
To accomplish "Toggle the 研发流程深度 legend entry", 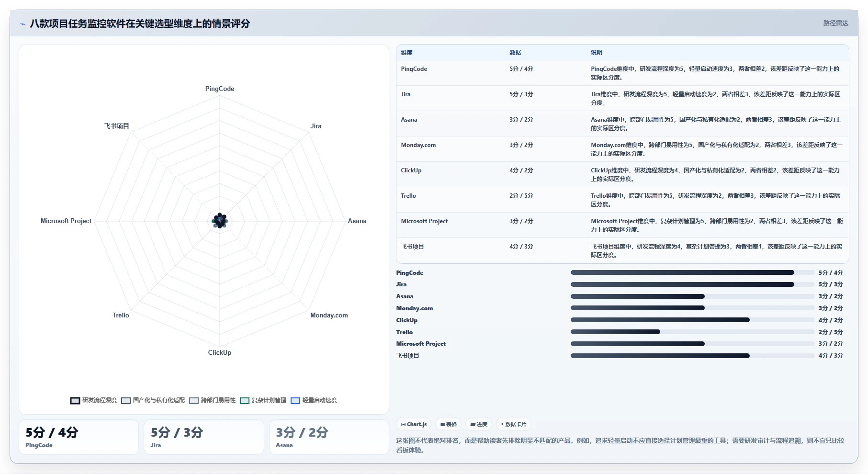I will click(x=94, y=400).
